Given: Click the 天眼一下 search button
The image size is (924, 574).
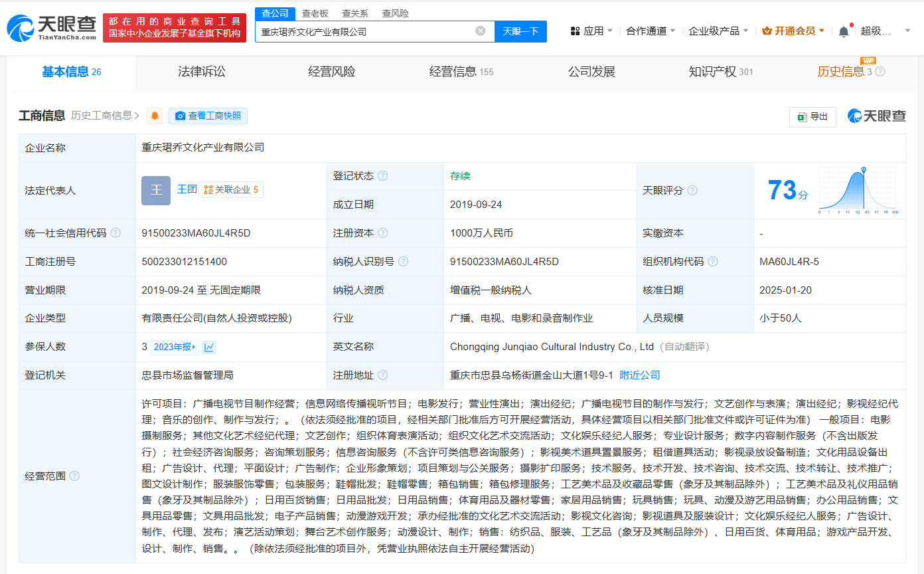Looking at the screenshot, I should pyautogui.click(x=520, y=31).
